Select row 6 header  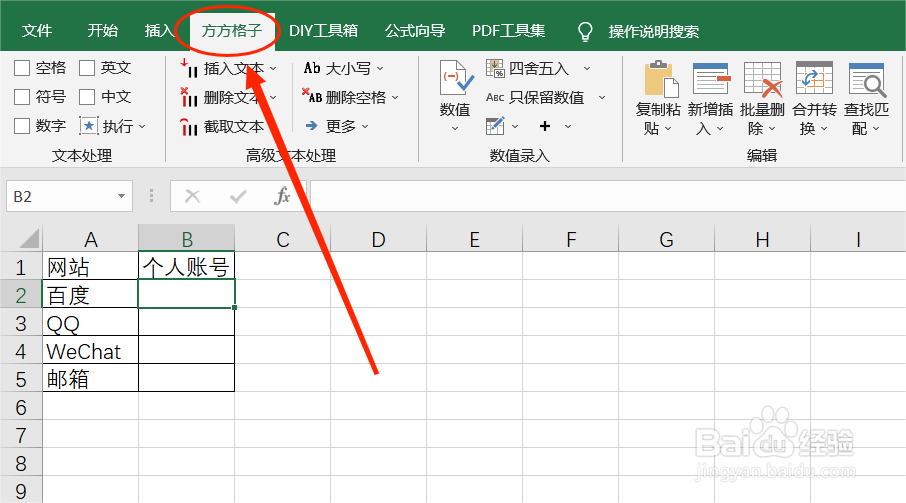point(21,407)
